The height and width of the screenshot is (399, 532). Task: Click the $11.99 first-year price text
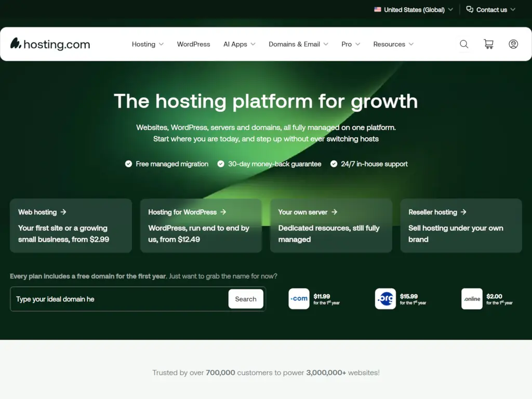[322, 296]
